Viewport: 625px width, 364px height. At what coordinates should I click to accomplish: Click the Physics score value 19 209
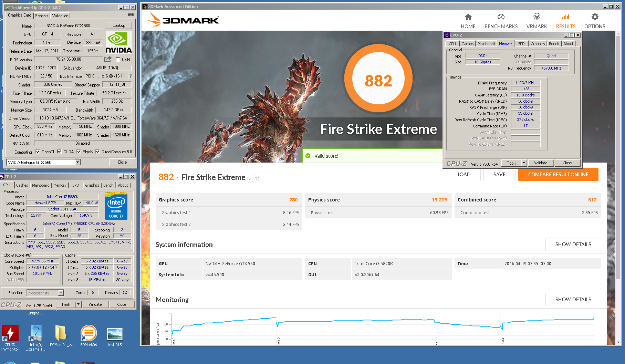pyautogui.click(x=439, y=200)
